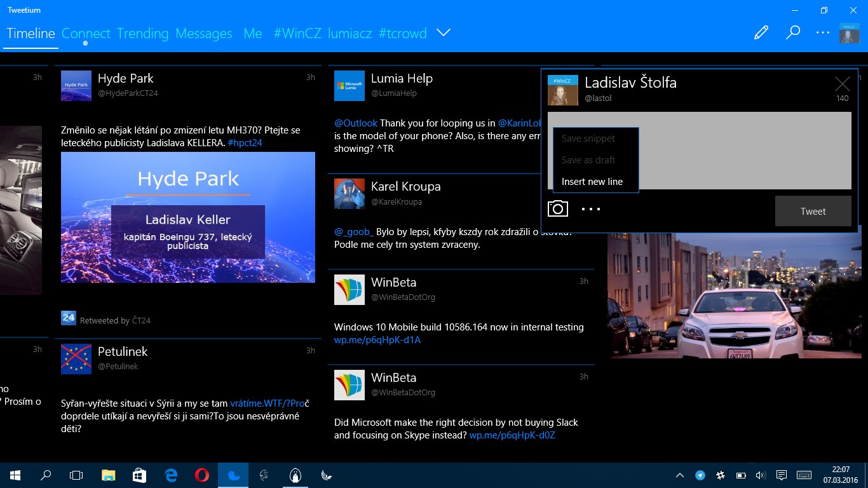Open the more options ellipsis in the header
The image size is (868, 488).
[x=823, y=33]
